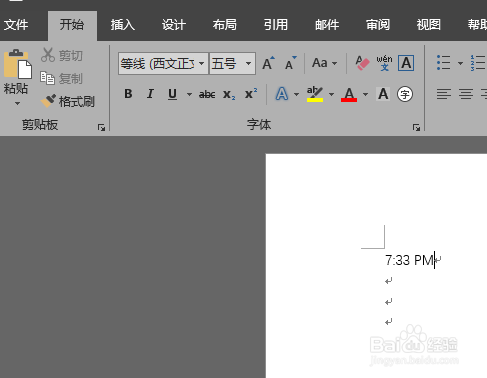
Task: Open bullet list style arrow
Action: [x=460, y=63]
